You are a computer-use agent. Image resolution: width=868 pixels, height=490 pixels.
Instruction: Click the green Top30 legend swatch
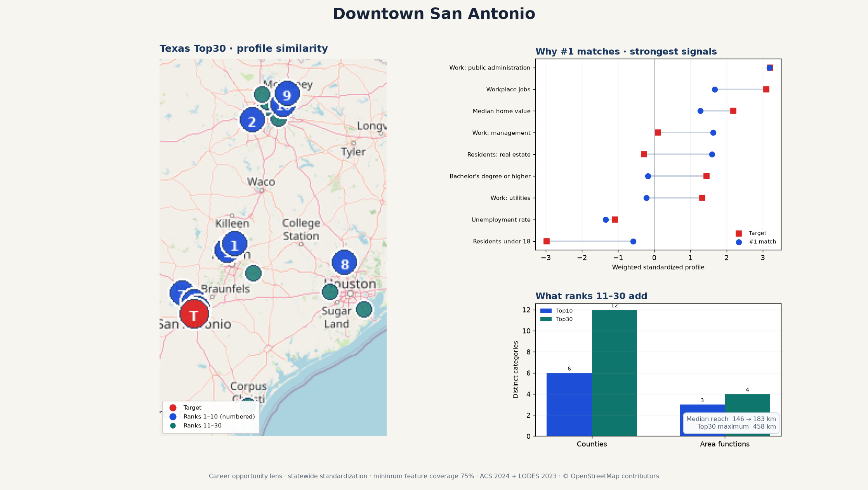546,319
